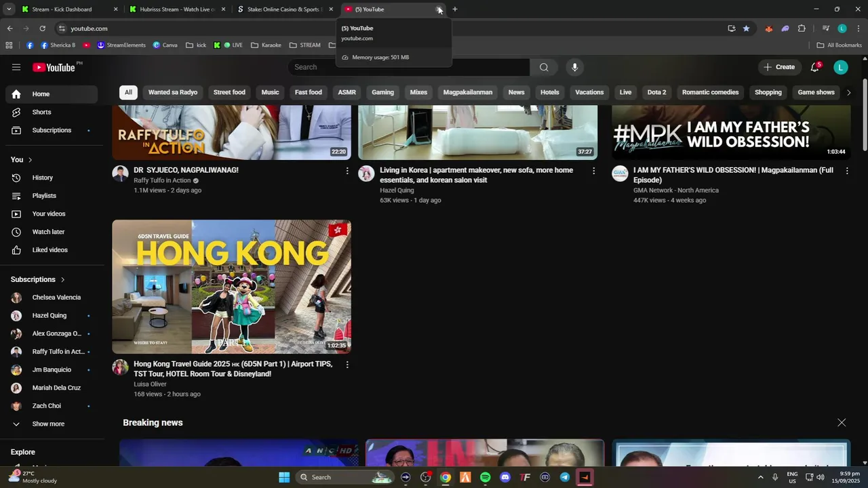The width and height of the screenshot is (868, 488).
Task: Go back to the previous page
Action: point(9,28)
